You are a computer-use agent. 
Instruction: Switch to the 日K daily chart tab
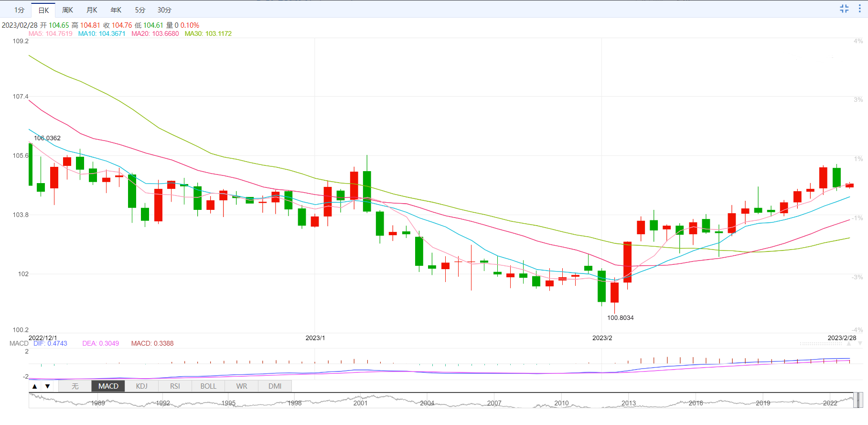pyautogui.click(x=43, y=10)
